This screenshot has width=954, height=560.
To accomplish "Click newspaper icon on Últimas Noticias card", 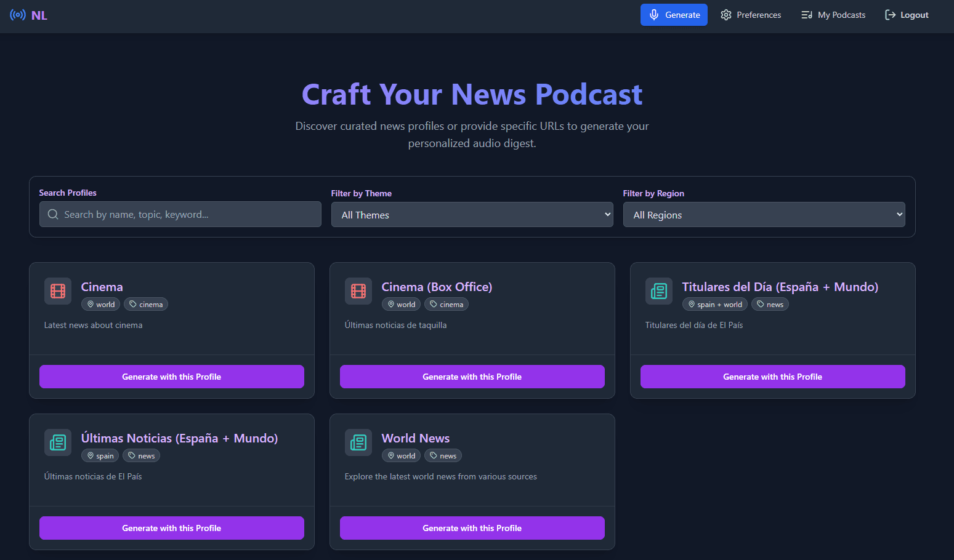I will [58, 442].
